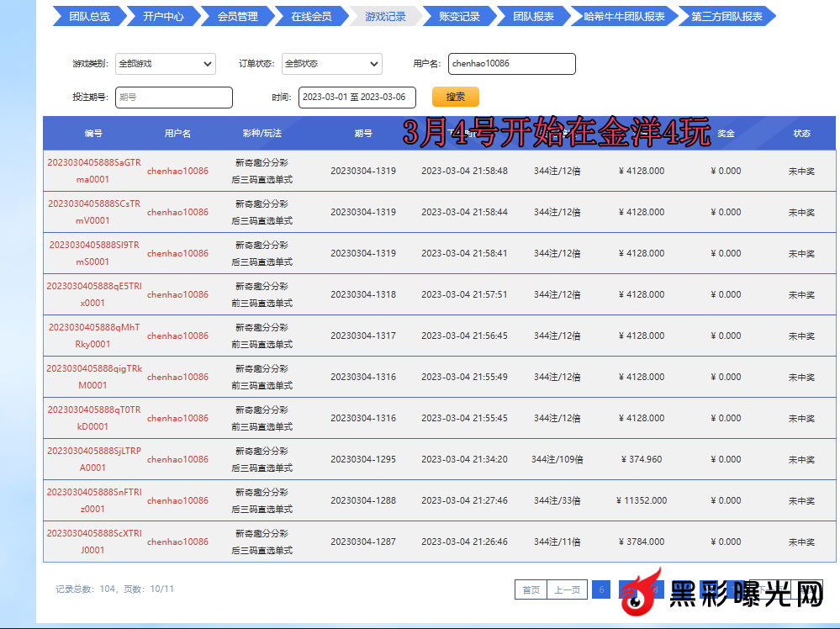Select the 第三方团队报表 tab
The image size is (840, 629).
click(x=726, y=16)
